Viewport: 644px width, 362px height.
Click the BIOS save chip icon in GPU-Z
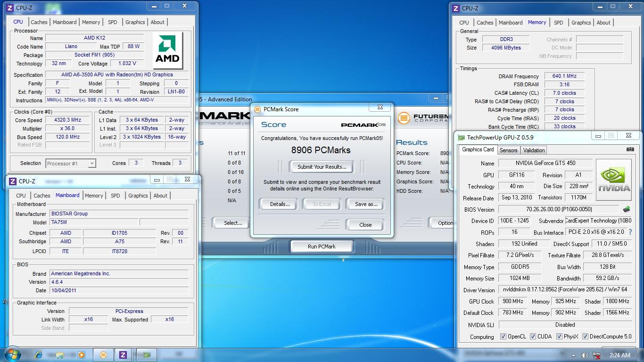pos(627,209)
